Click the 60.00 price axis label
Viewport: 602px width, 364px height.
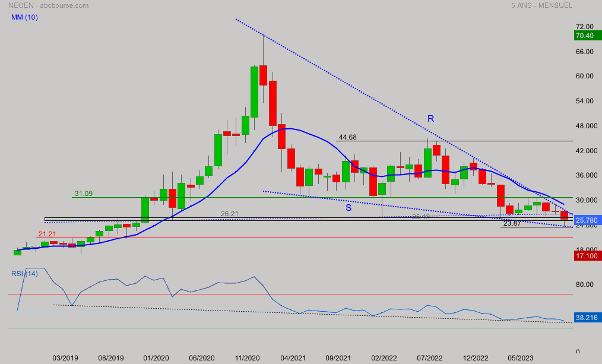click(x=584, y=76)
